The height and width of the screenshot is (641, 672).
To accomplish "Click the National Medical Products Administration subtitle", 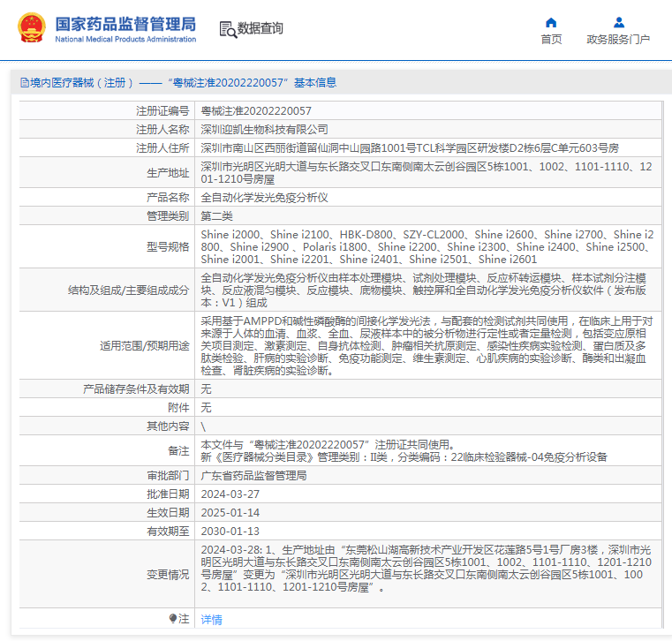I will 125,39.
